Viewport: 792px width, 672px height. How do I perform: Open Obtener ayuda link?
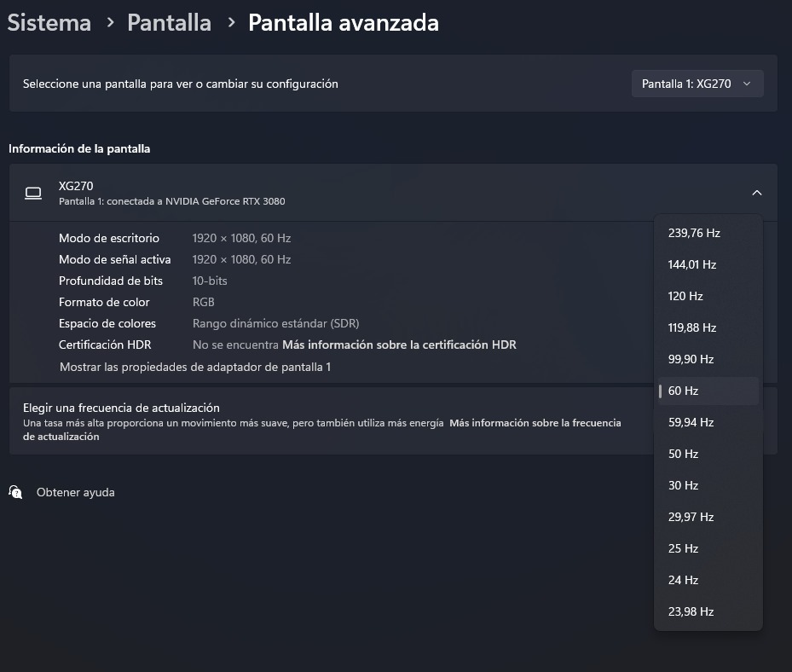[75, 492]
